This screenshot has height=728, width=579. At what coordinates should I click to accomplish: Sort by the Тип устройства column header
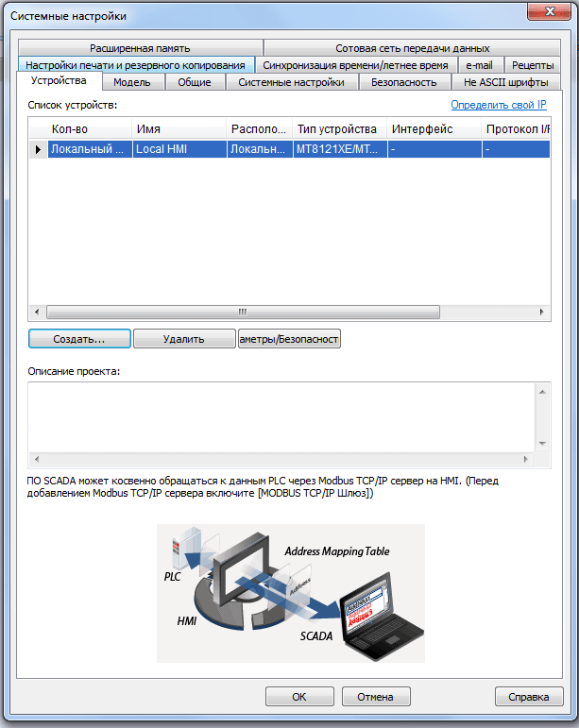[x=336, y=129]
